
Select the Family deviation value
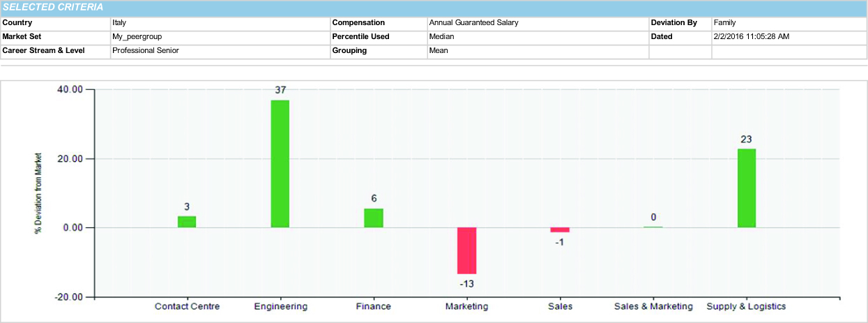click(724, 23)
